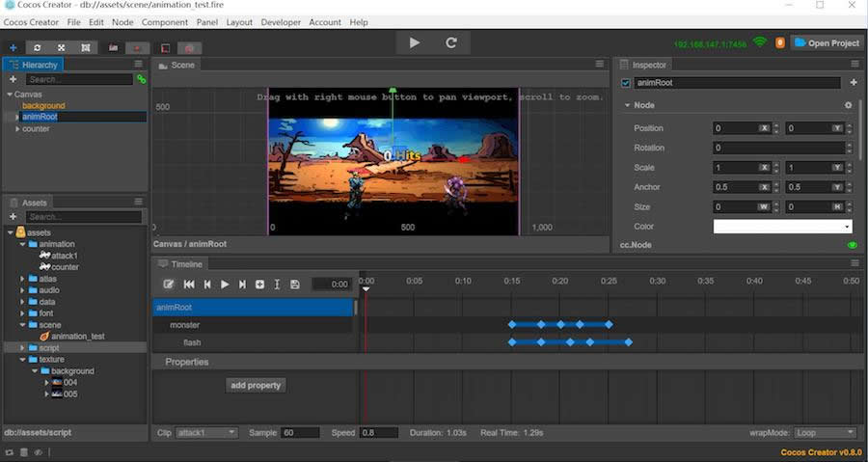Select the scale transform tool
The width and height of the screenshot is (868, 462).
coord(62,48)
